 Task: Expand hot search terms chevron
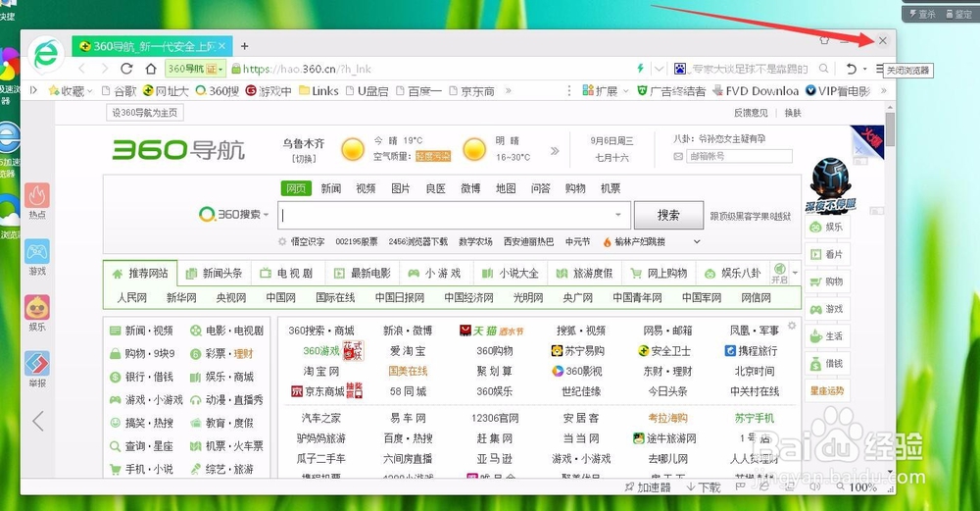pos(697,241)
